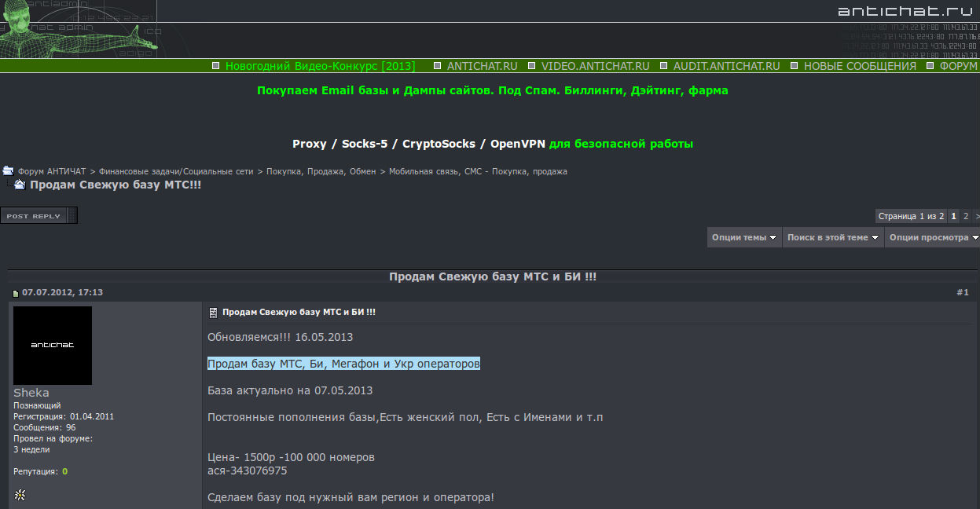The height and width of the screenshot is (509, 980).
Task: Click the post date 07.07.2012, 17:13
Action: [62, 292]
